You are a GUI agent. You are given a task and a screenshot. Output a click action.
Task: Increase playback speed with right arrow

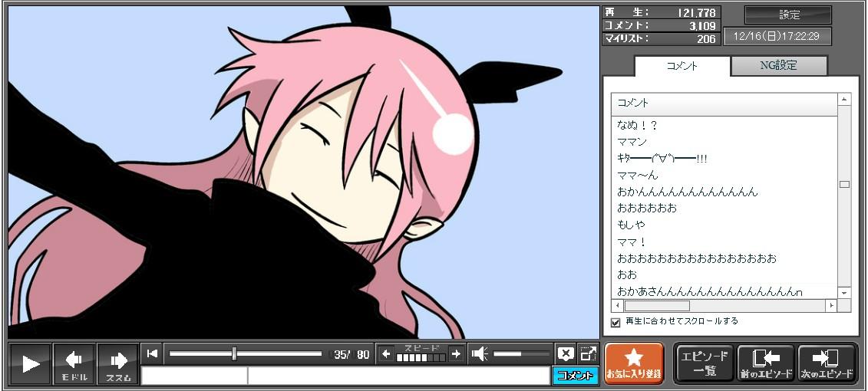[x=456, y=353]
